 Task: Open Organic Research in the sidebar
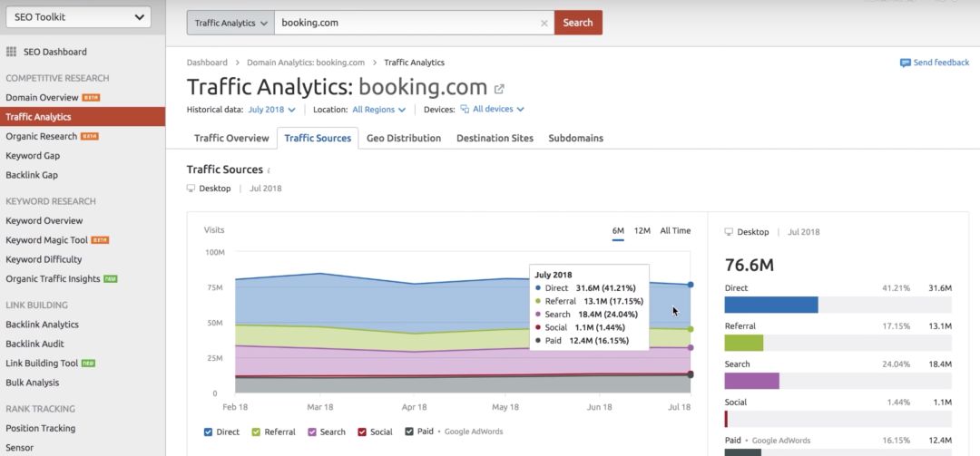tap(41, 136)
